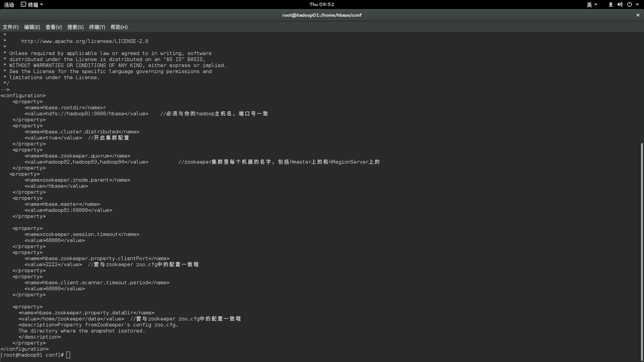
Task: Open the 查看(V) menu
Action: [54, 27]
